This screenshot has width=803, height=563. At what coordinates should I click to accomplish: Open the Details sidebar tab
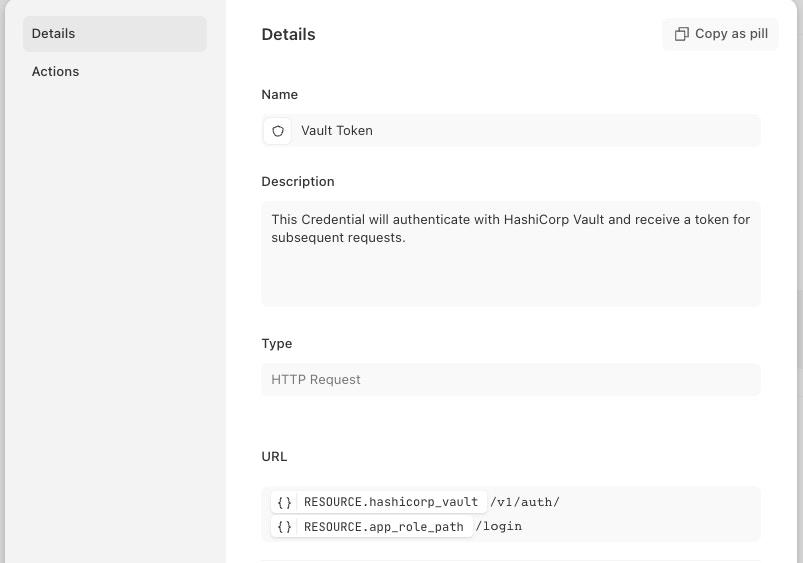(x=114, y=34)
